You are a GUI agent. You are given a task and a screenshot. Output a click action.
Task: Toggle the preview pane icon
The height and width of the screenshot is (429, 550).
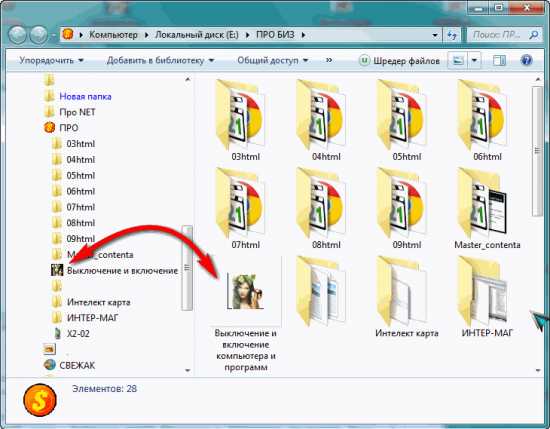point(499,61)
